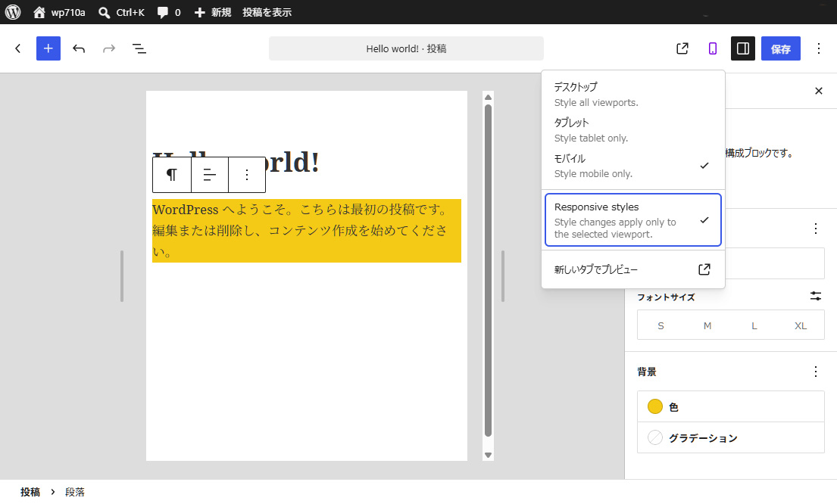Close the settings sidebar with X

click(x=818, y=91)
